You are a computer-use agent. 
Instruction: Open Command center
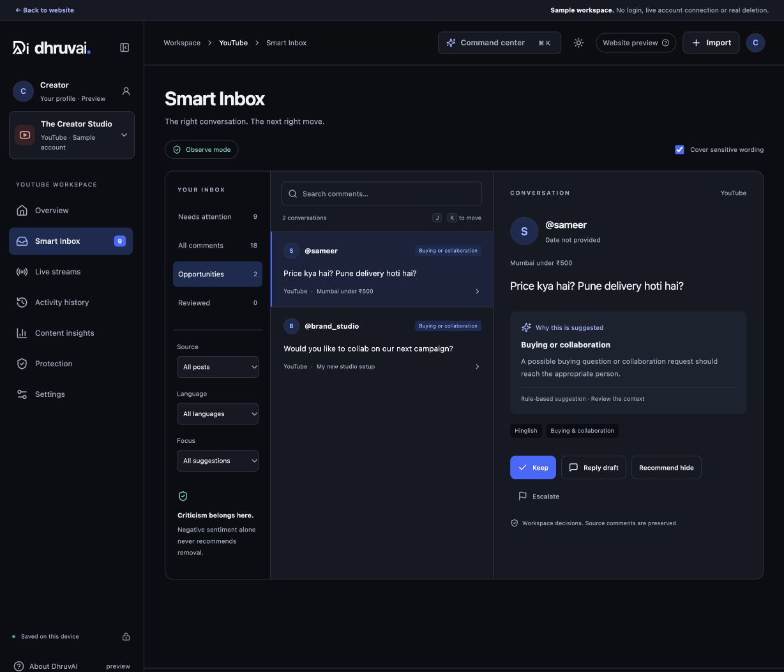tap(499, 43)
